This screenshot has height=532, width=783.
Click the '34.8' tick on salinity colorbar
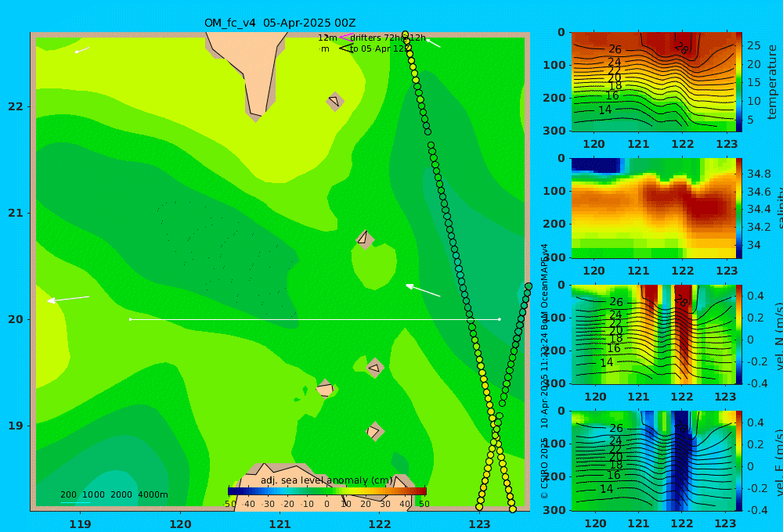pyautogui.click(x=759, y=174)
